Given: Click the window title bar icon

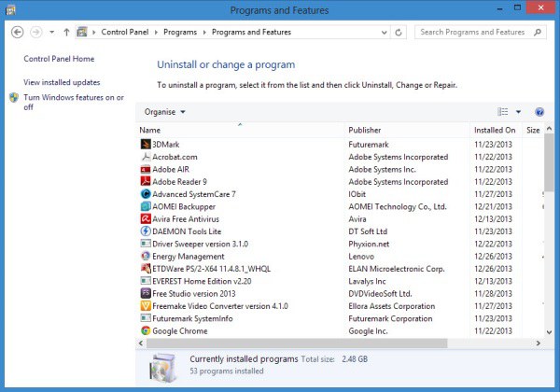Looking at the screenshot, I should click(10, 10).
